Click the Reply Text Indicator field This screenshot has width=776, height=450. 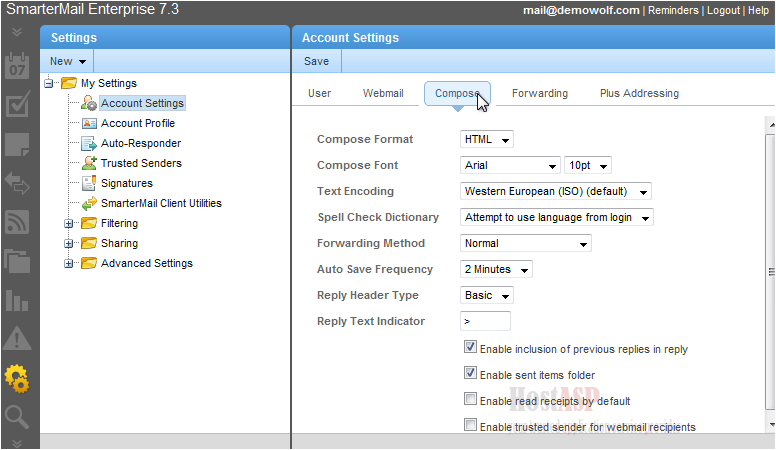coord(485,321)
